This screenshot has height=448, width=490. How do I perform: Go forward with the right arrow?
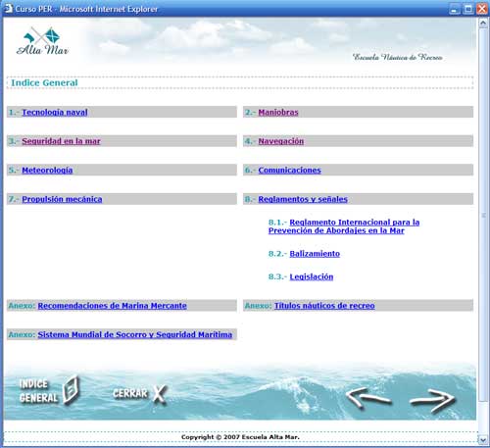coord(432,400)
